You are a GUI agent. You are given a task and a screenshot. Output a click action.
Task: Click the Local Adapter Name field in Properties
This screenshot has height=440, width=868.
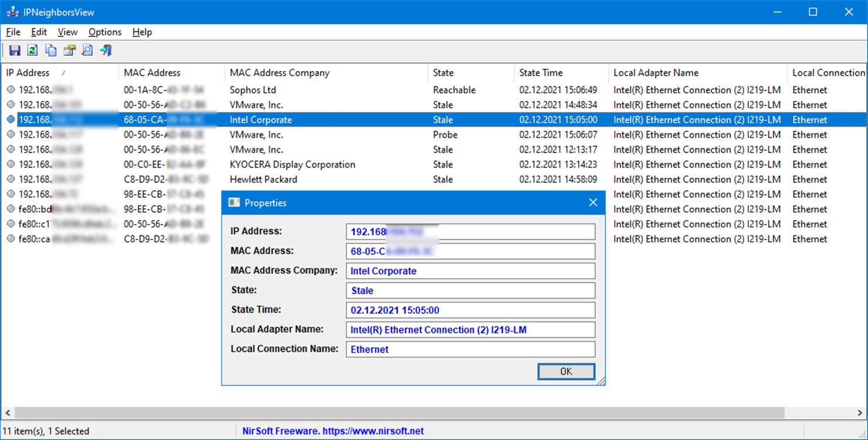click(471, 330)
